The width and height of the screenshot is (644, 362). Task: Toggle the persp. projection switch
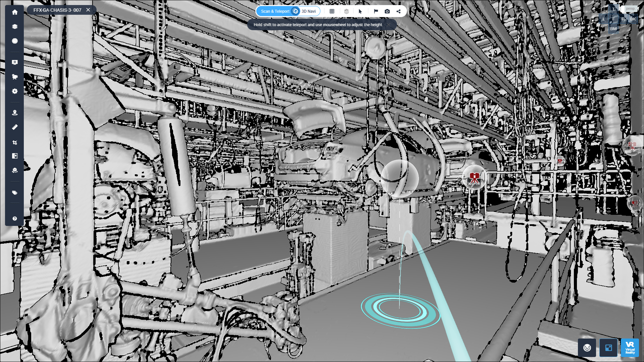coord(630,9)
